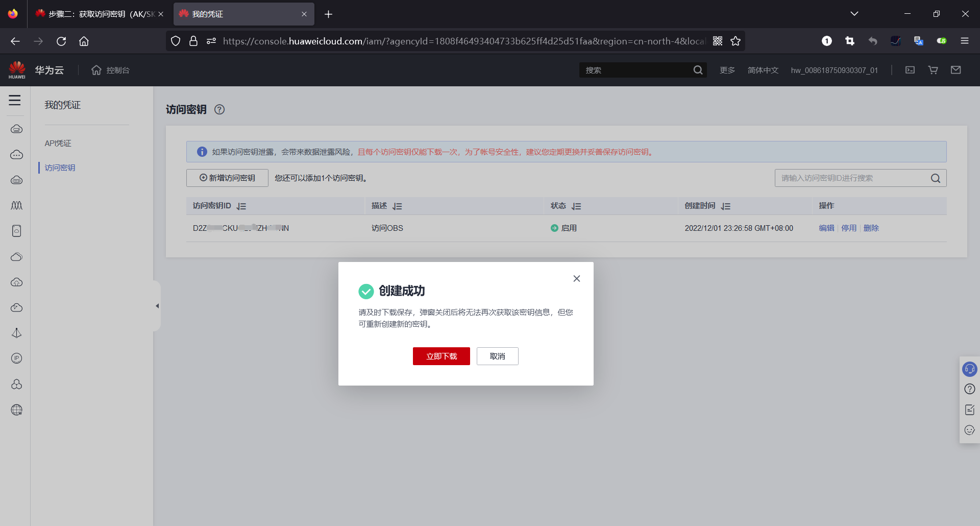This screenshot has width=980, height=526.
Task: Select the IP service icon in left sidebar
Action: 17,358
